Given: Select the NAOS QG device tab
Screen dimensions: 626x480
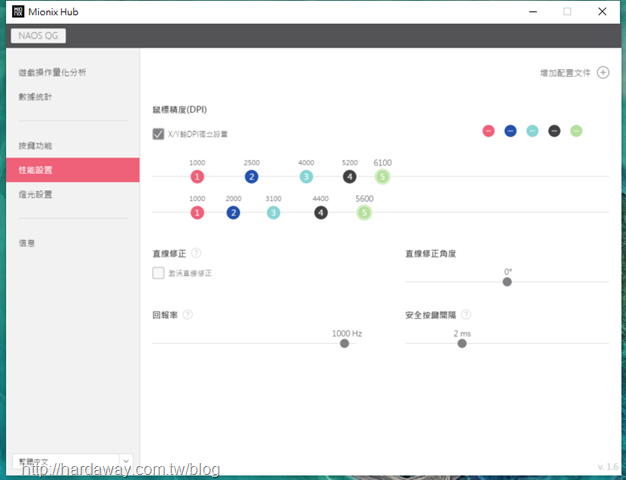Looking at the screenshot, I should (38, 36).
